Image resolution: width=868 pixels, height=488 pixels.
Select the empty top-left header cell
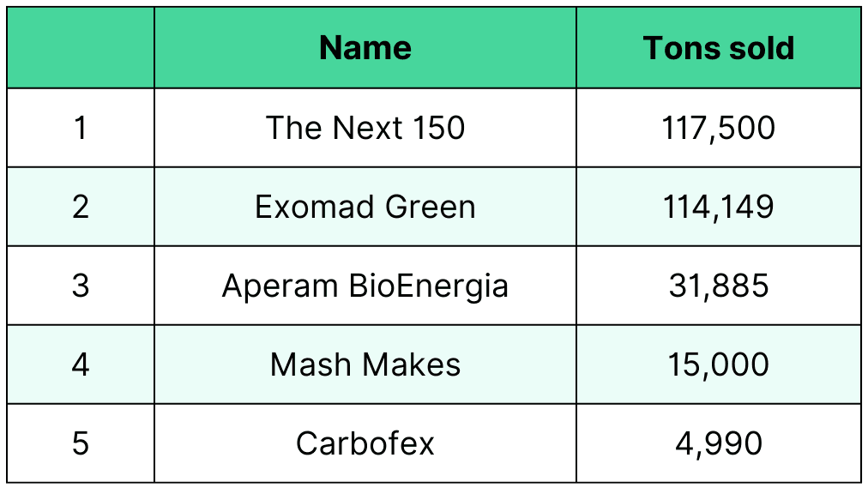[x=81, y=48]
